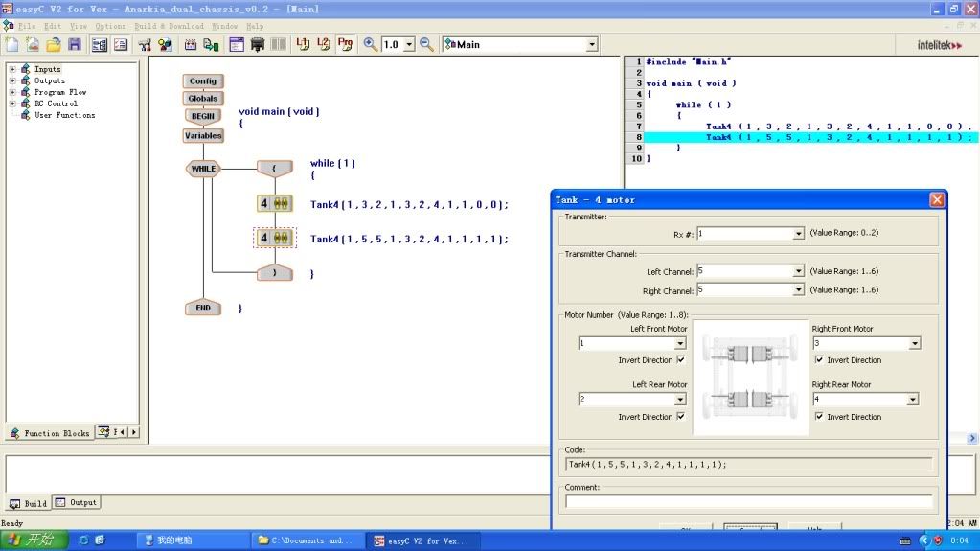980x551 pixels.
Task: Switch to the Build tab
Action: click(x=28, y=503)
